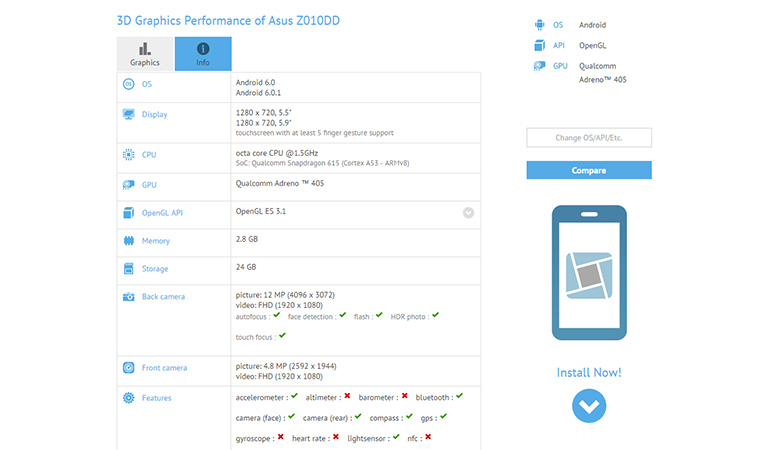Click the Memory row icon
The image size is (768, 450).
[128, 241]
